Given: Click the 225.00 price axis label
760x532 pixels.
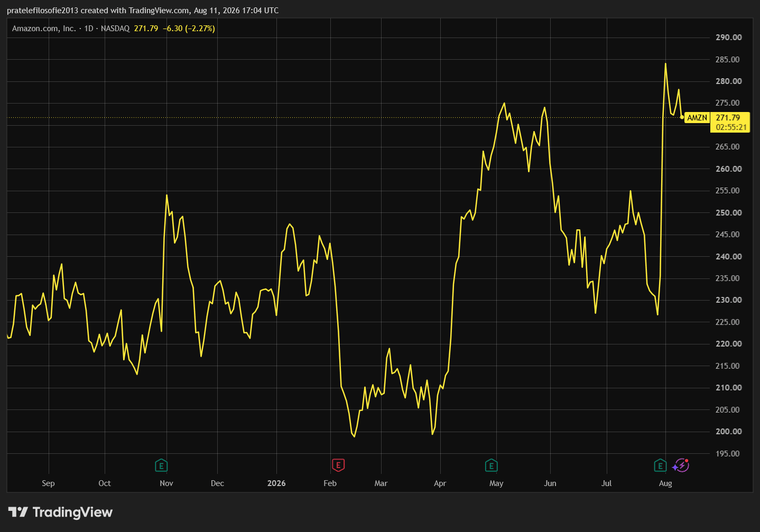Looking at the screenshot, I should coord(728,322).
